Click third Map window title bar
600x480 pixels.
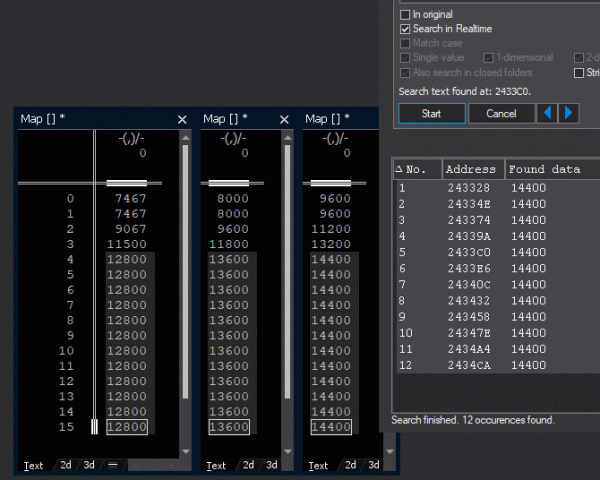point(341,119)
